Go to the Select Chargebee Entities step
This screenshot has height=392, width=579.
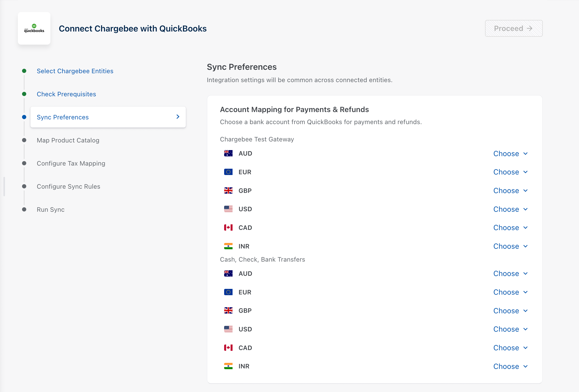pos(75,71)
